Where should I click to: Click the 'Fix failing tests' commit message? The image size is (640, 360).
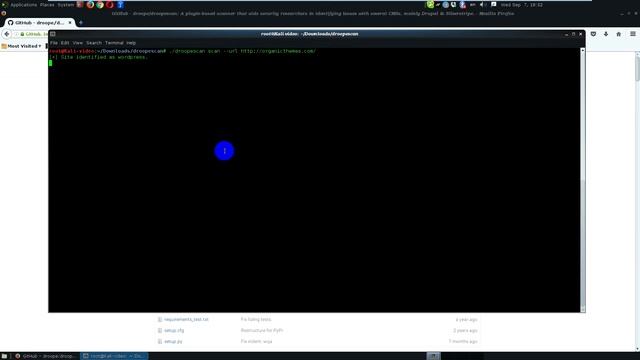click(256, 320)
